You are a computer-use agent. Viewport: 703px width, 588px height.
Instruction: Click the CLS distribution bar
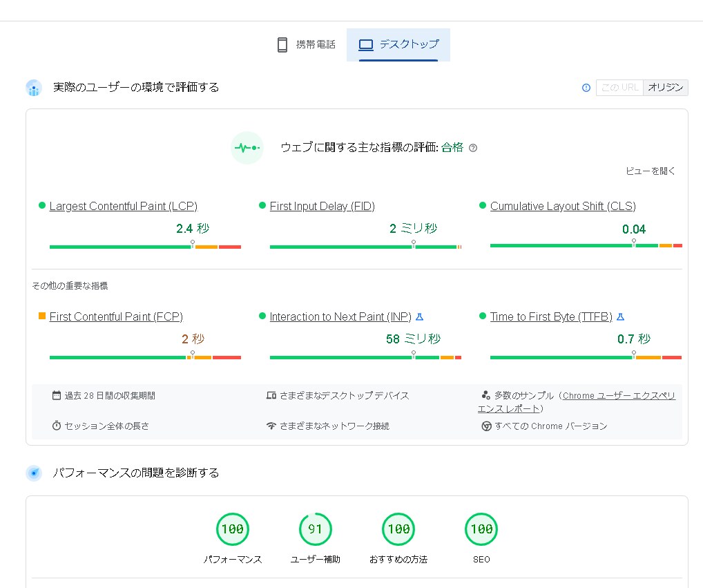point(586,245)
